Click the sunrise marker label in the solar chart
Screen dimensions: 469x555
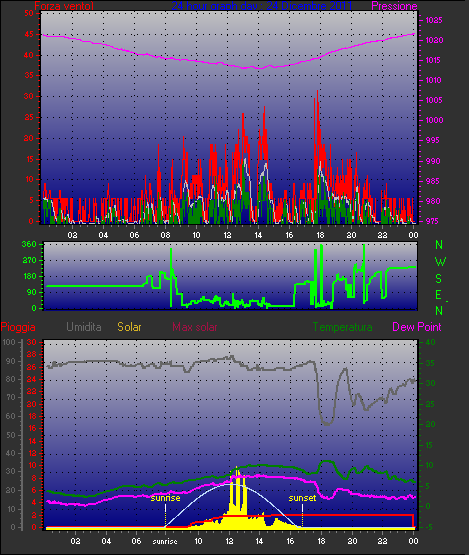tap(165, 498)
